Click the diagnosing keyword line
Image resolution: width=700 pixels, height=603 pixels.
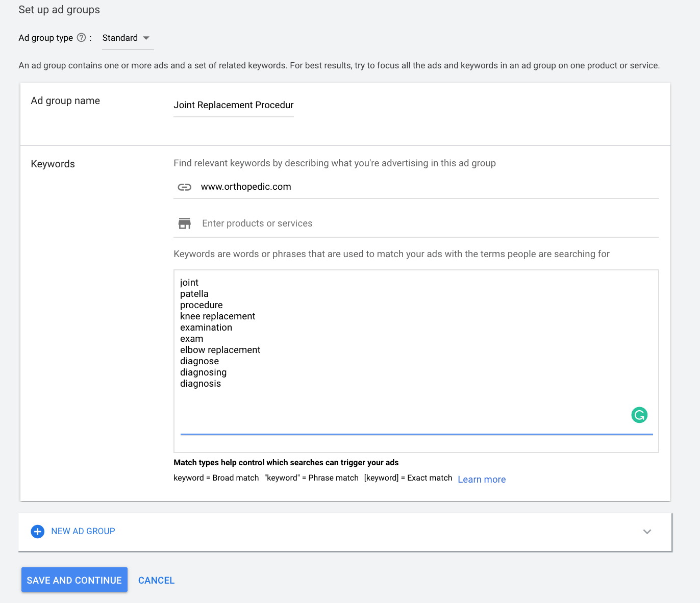point(203,372)
